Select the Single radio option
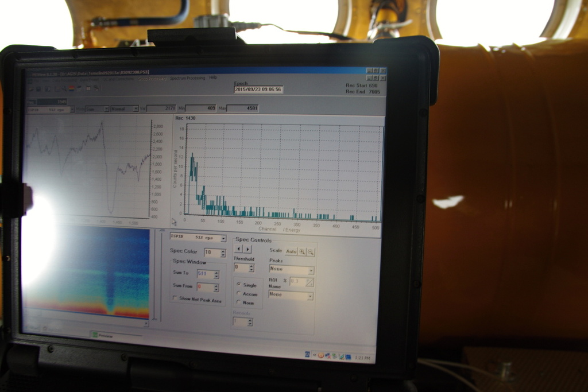This screenshot has height=392, width=588. pyautogui.click(x=238, y=285)
